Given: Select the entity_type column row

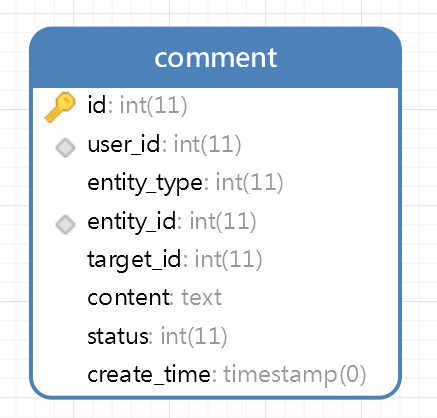Looking at the screenshot, I should (x=215, y=183).
